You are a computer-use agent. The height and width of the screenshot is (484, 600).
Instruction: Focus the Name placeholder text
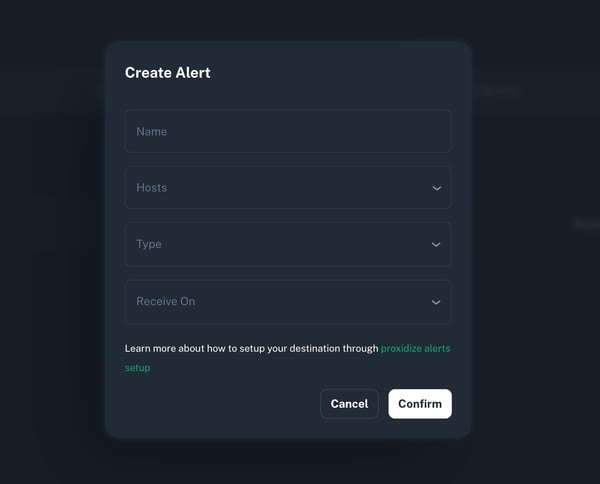point(152,131)
